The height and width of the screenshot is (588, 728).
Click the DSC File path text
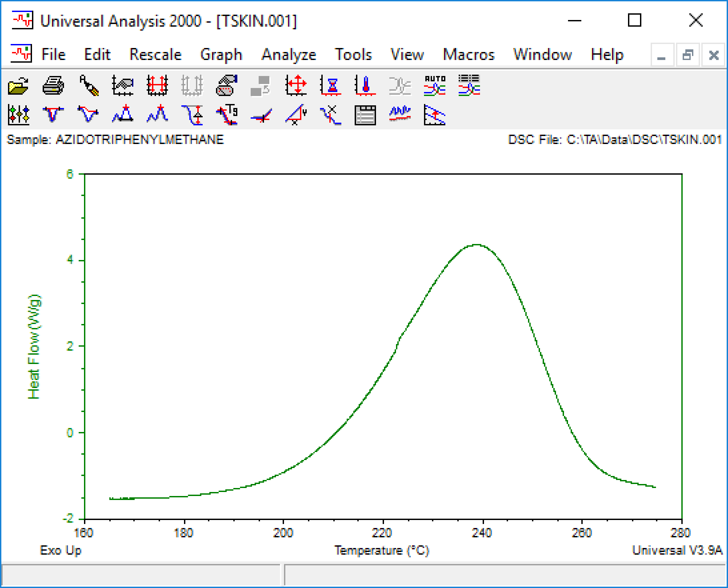(615, 140)
